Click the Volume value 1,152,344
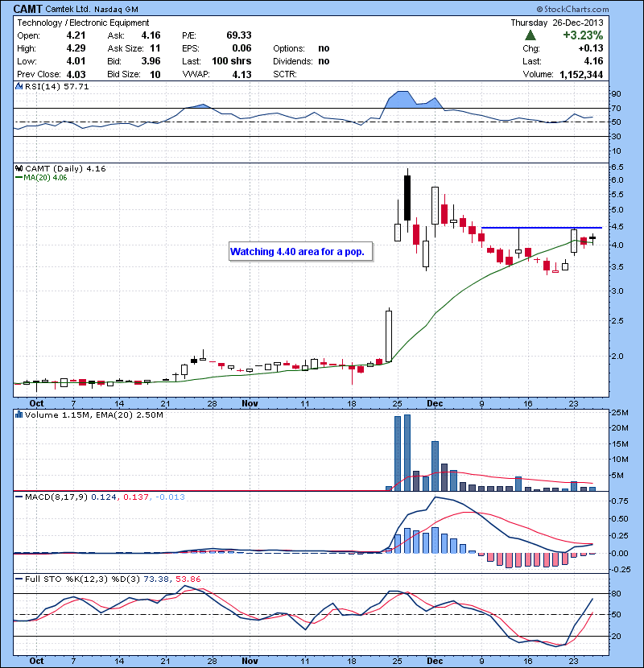The height and width of the screenshot is (668, 644). (581, 74)
